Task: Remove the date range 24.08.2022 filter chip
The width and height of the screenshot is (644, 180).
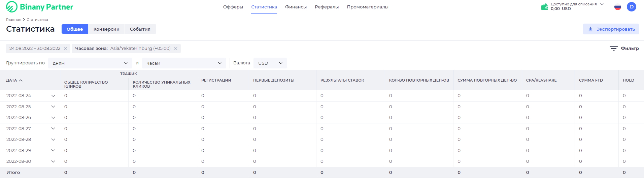Action: [65, 49]
